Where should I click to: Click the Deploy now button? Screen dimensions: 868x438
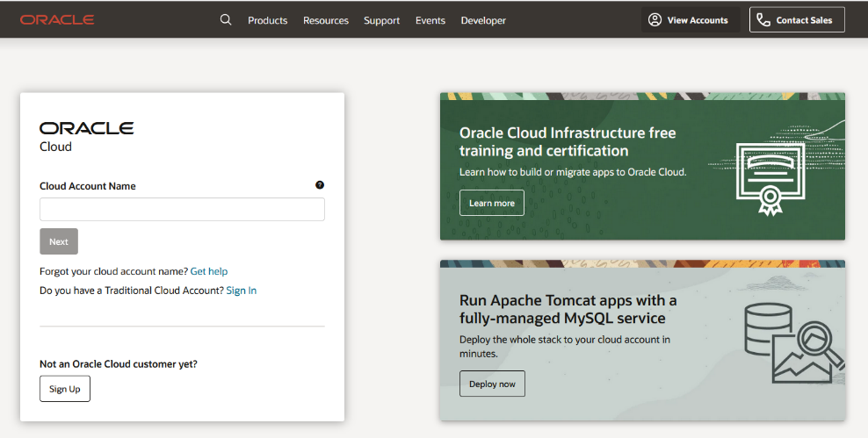point(492,384)
